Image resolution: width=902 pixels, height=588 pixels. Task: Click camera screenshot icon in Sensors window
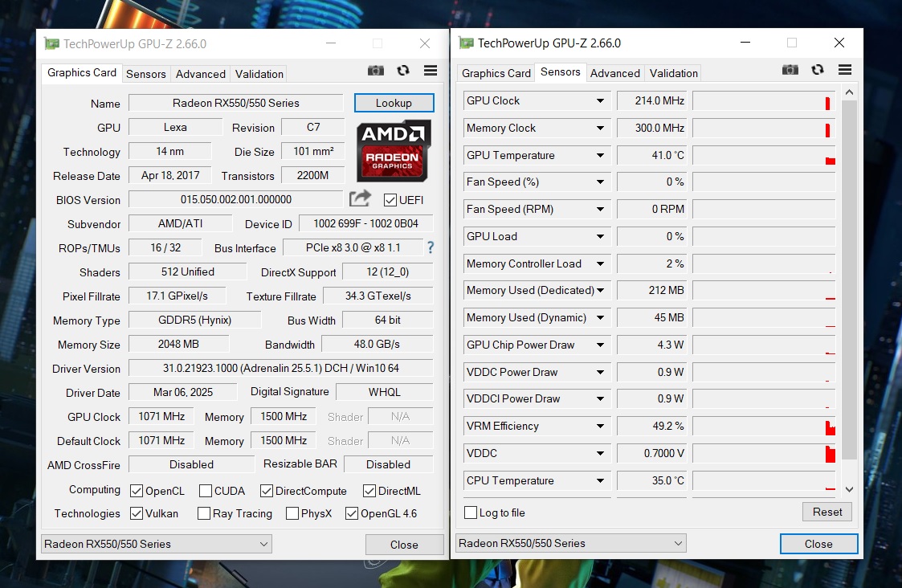pyautogui.click(x=790, y=70)
